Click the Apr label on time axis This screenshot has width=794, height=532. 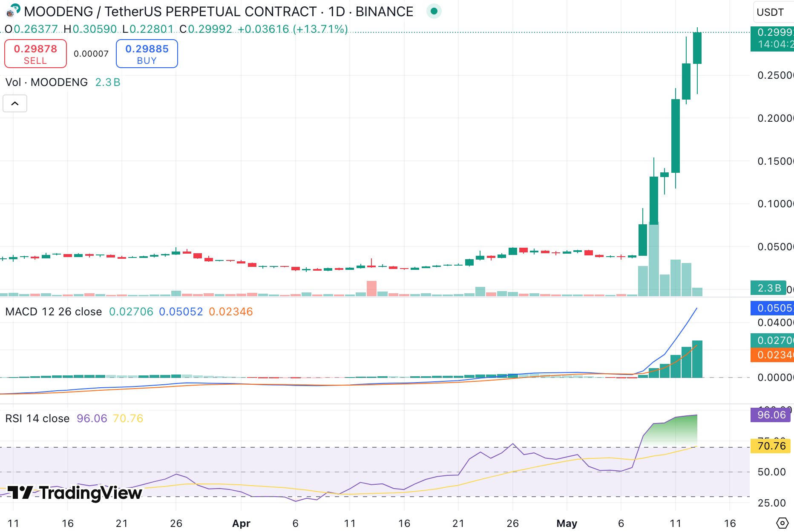click(x=241, y=523)
